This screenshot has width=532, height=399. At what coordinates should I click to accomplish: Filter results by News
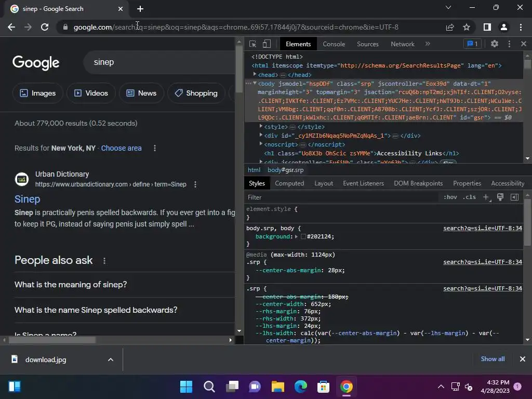pyautogui.click(x=141, y=93)
